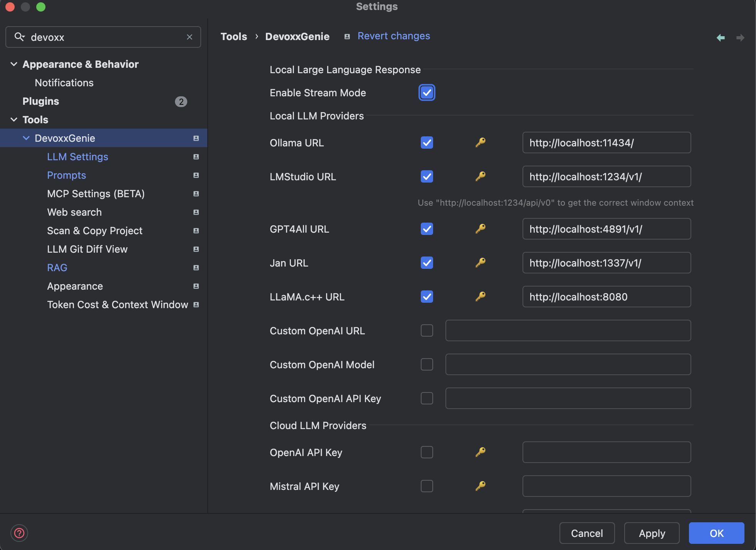Uncheck the Jan URL checkbox
The width and height of the screenshot is (756, 550).
427,263
